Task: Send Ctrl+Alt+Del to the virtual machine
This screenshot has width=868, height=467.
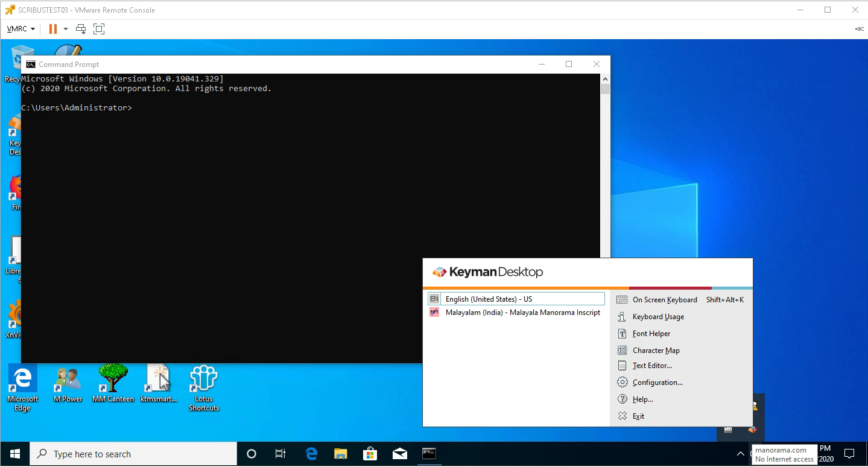Action: (81, 29)
